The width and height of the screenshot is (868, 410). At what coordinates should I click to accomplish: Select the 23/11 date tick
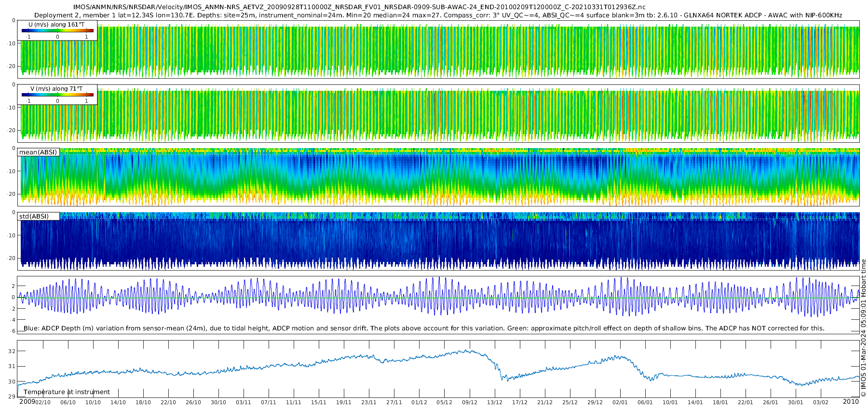coord(369,402)
